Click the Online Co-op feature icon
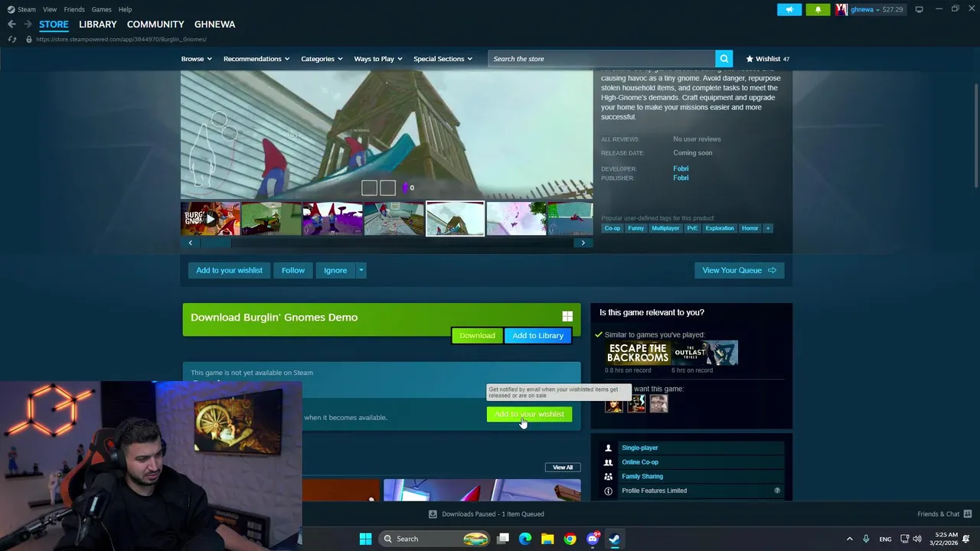This screenshot has width=980, height=551. pyautogui.click(x=609, y=462)
